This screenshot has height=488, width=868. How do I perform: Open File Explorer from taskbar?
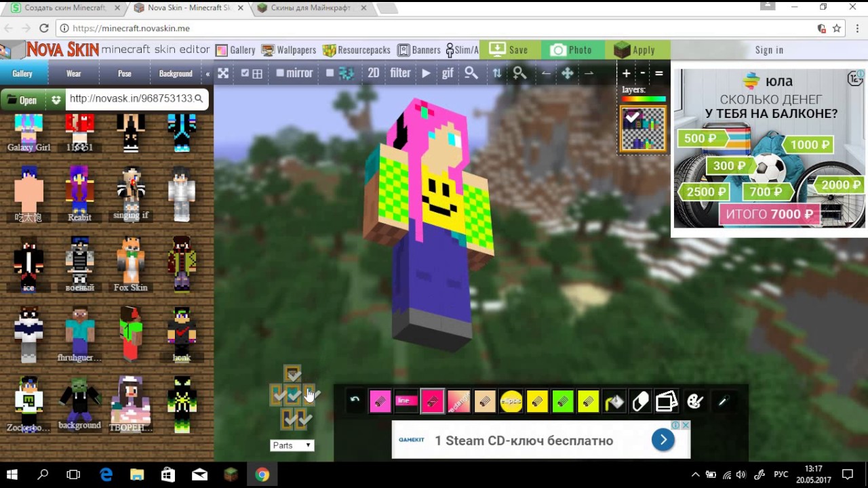click(x=137, y=474)
